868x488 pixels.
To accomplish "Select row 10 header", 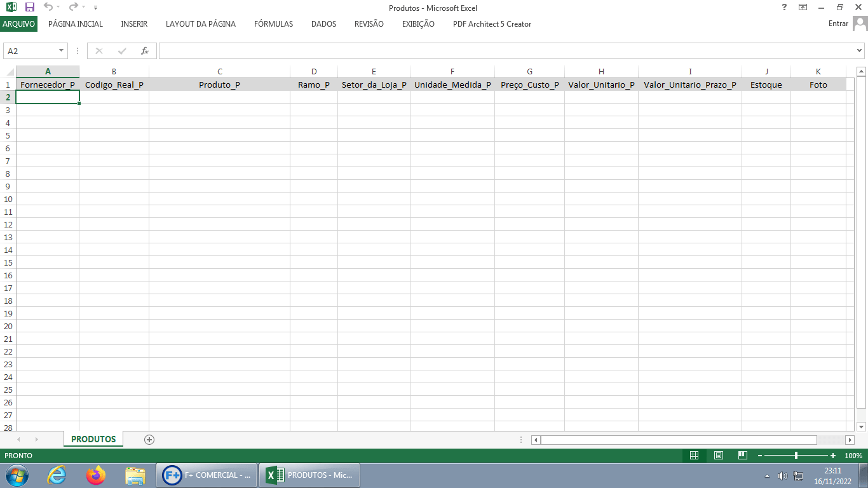I will [8, 199].
